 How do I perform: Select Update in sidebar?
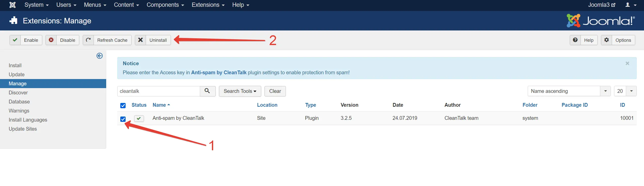(17, 75)
